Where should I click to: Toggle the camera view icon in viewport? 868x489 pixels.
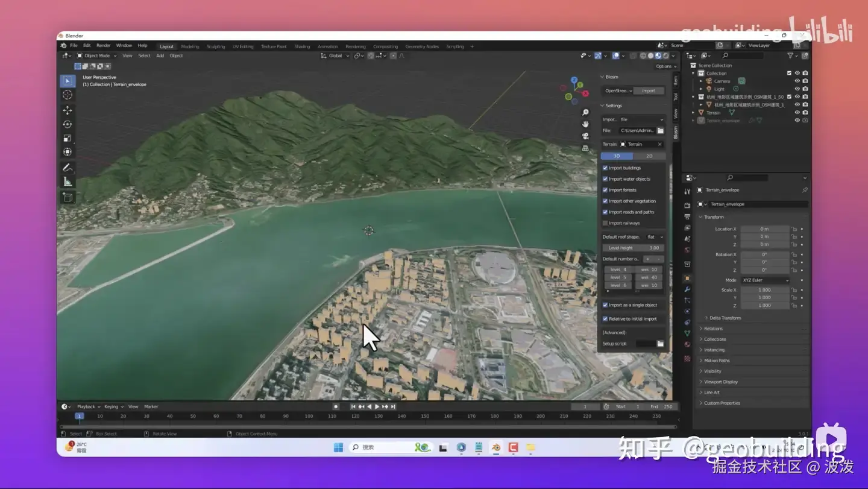point(585,136)
